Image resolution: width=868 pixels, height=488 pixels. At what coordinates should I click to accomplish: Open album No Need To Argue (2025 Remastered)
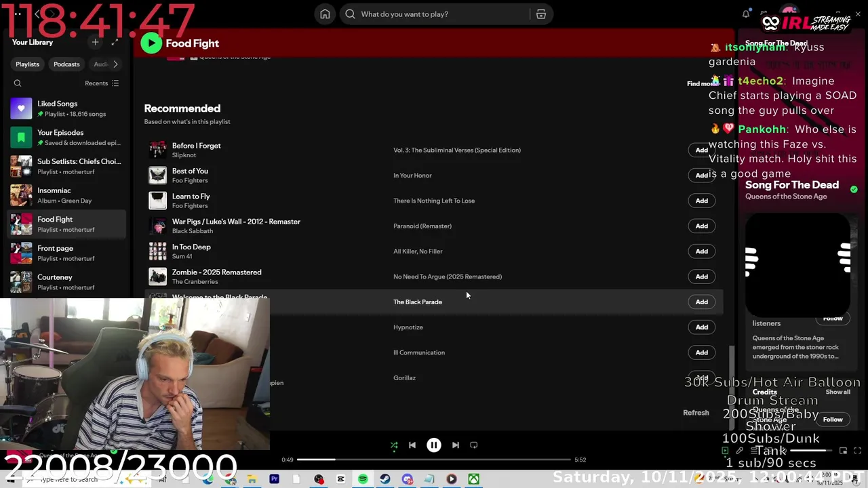tap(448, 277)
